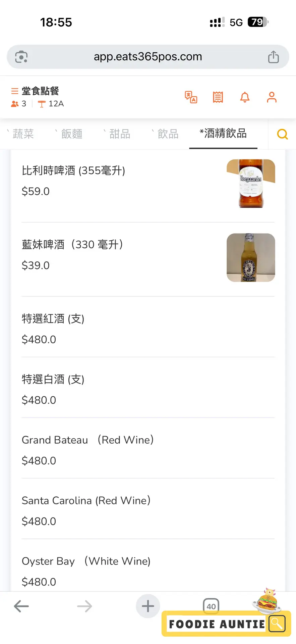Go back with browser back arrow
The width and height of the screenshot is (296, 644).
pos(21,606)
